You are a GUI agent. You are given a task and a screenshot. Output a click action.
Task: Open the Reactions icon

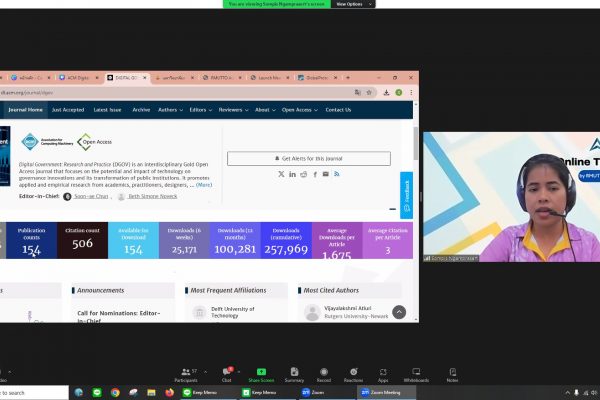coord(353,372)
